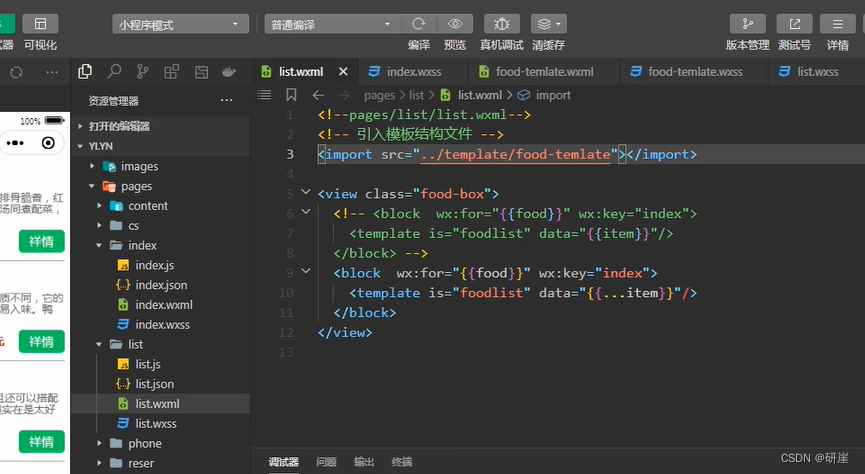Image resolution: width=865 pixels, height=474 pixels.
Task: Expand the content folder
Action: (x=161, y=206)
